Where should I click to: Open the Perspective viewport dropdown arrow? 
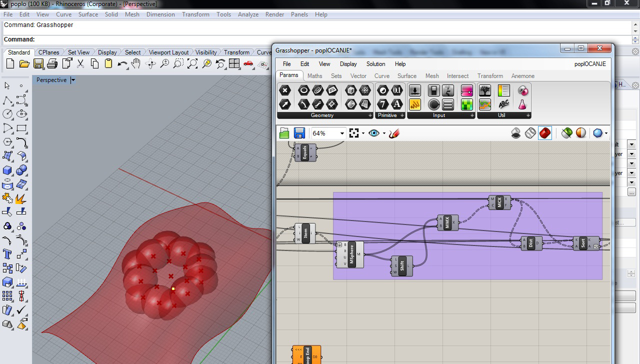point(73,80)
